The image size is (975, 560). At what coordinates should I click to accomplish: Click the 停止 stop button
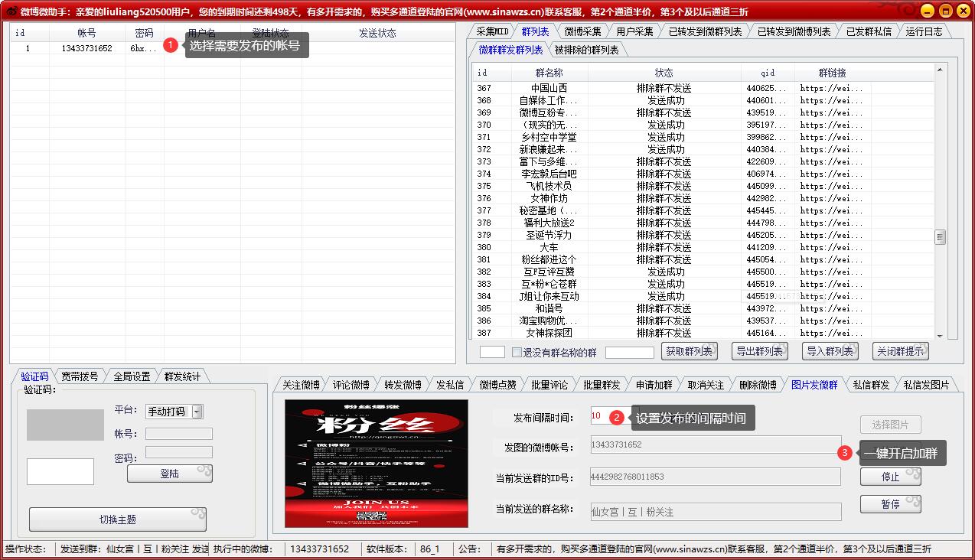pos(890,477)
